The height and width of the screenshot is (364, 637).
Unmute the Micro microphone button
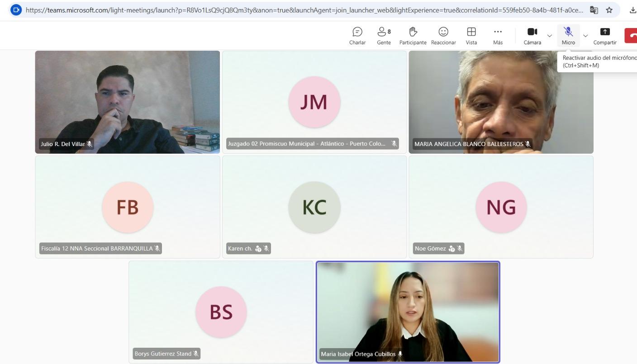tap(568, 36)
